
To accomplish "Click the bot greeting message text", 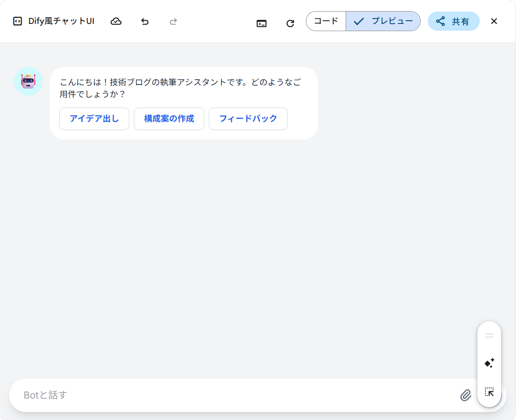I will click(180, 88).
